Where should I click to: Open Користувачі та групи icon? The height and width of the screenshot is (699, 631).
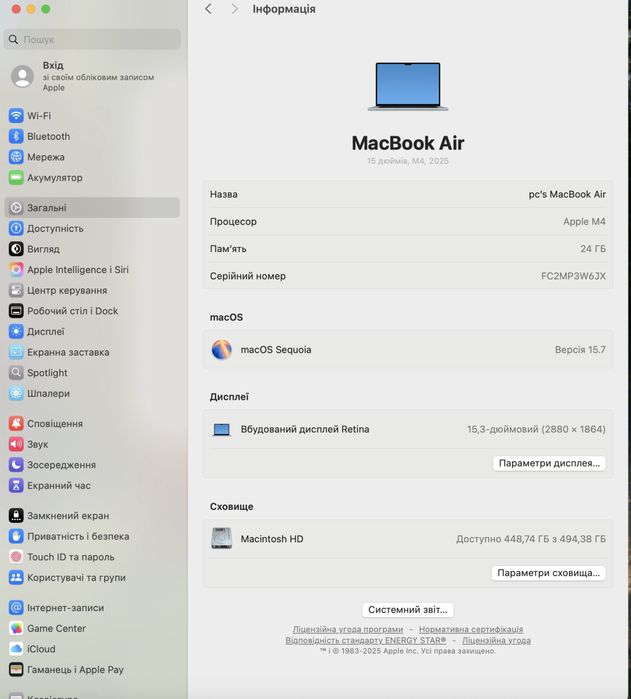(16, 577)
